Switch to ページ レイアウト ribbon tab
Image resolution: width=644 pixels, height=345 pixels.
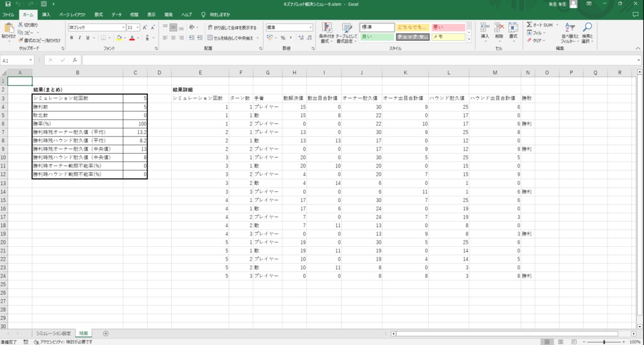[x=72, y=14]
